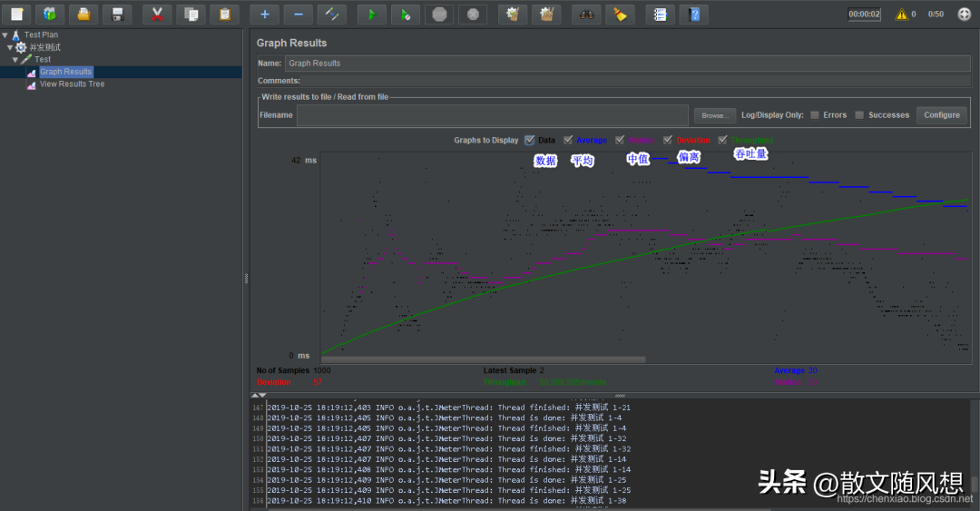This screenshot has width=980, height=511.
Task: Click the log panel collapse arrows
Action: pyautogui.click(x=259, y=396)
